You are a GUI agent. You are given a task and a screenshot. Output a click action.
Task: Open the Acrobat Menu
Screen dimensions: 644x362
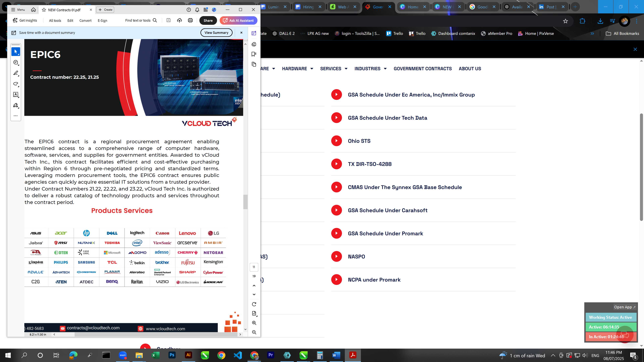pos(18,10)
